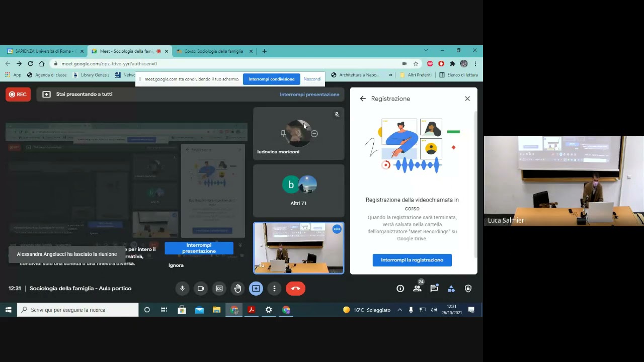The width and height of the screenshot is (644, 362).
Task: Close the Registrazione side panel
Action: 467,99
